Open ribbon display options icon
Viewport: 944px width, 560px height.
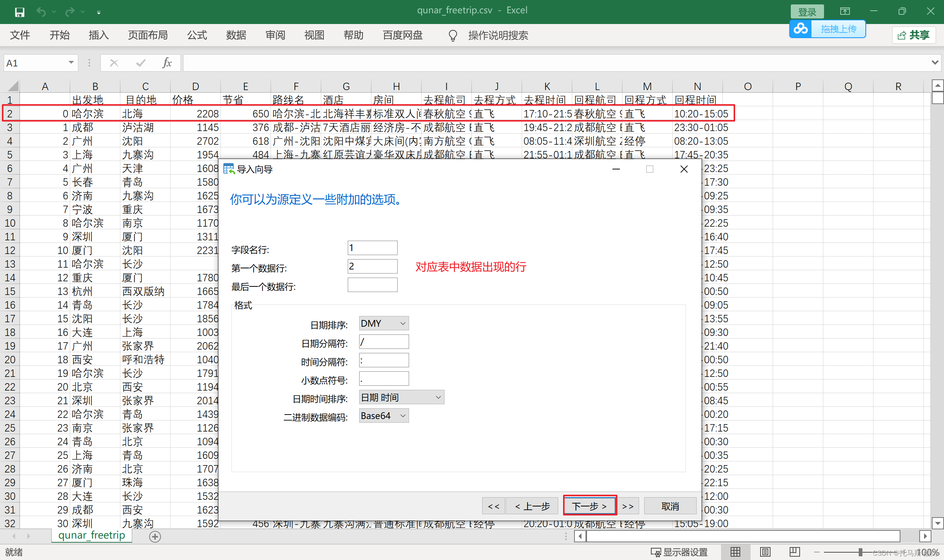(x=844, y=11)
